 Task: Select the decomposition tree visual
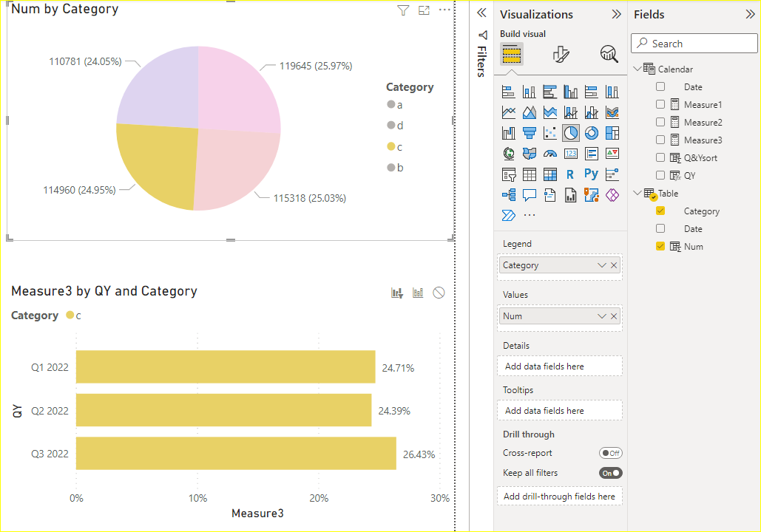coord(509,195)
